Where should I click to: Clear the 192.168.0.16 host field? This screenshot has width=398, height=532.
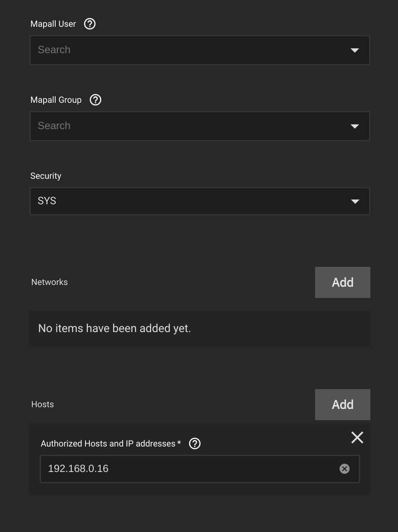(344, 469)
